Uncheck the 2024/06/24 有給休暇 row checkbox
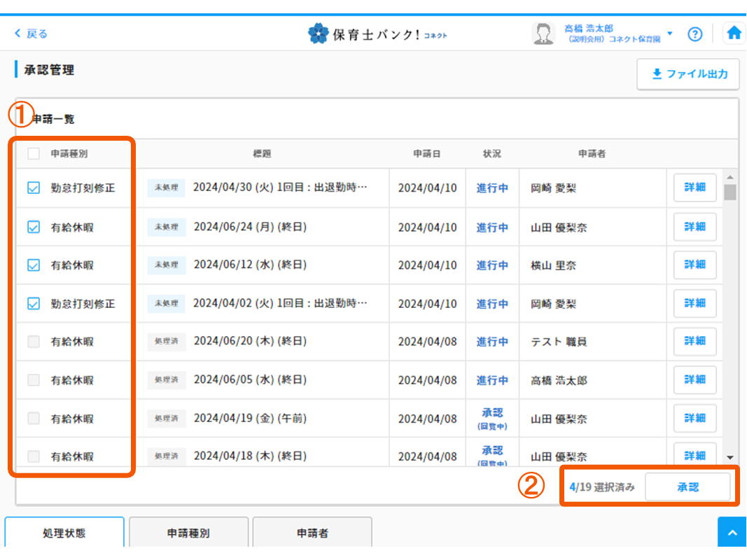The height and width of the screenshot is (560, 747). (x=34, y=227)
